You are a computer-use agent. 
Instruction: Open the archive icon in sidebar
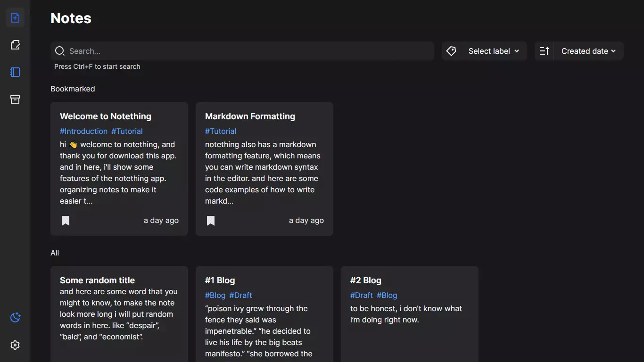tap(15, 99)
